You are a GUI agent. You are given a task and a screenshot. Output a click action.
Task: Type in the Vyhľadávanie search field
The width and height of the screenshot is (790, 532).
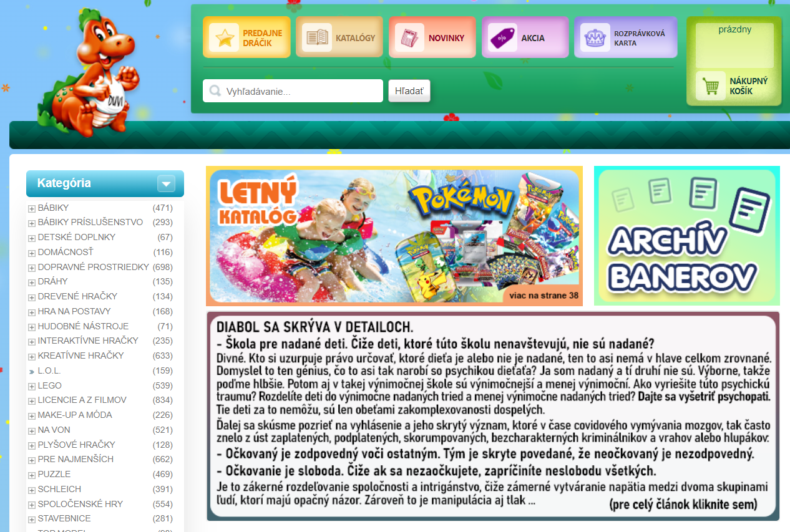(x=301, y=91)
